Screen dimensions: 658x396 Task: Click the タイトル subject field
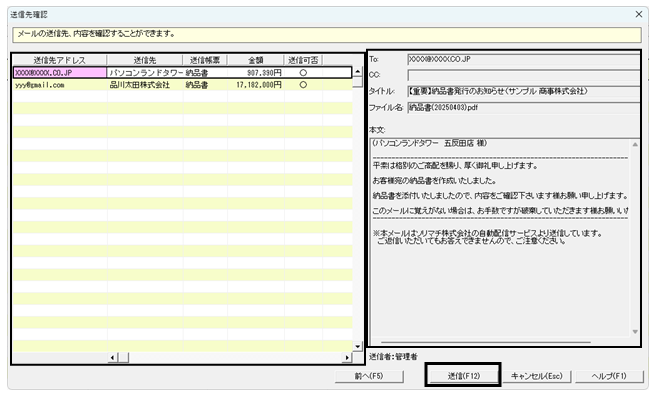(x=524, y=91)
